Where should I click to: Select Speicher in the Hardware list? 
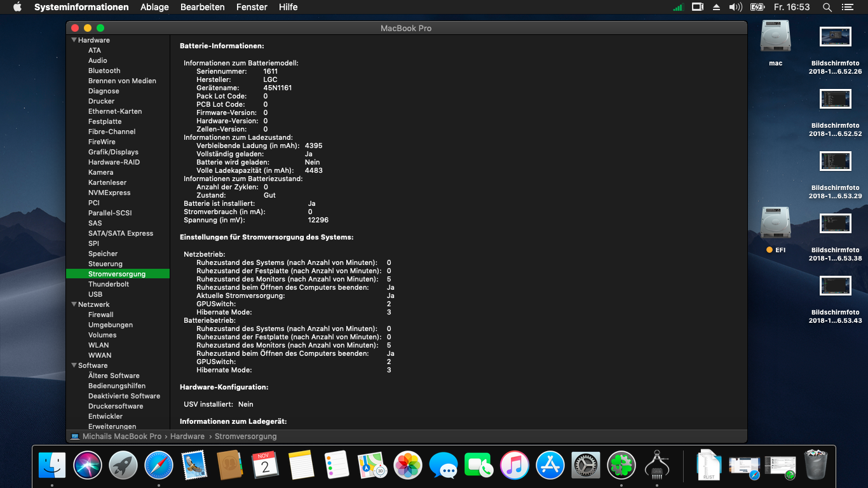coord(103,254)
